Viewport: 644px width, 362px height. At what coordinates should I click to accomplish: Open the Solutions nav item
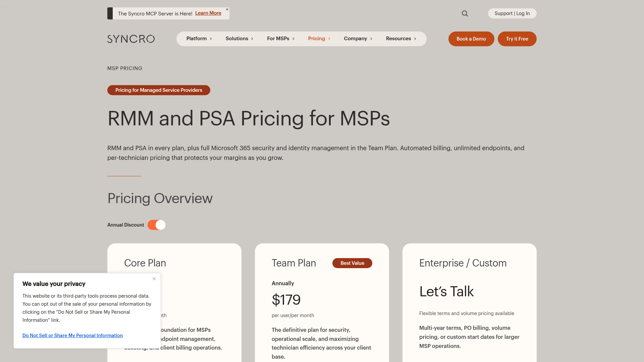237,39
